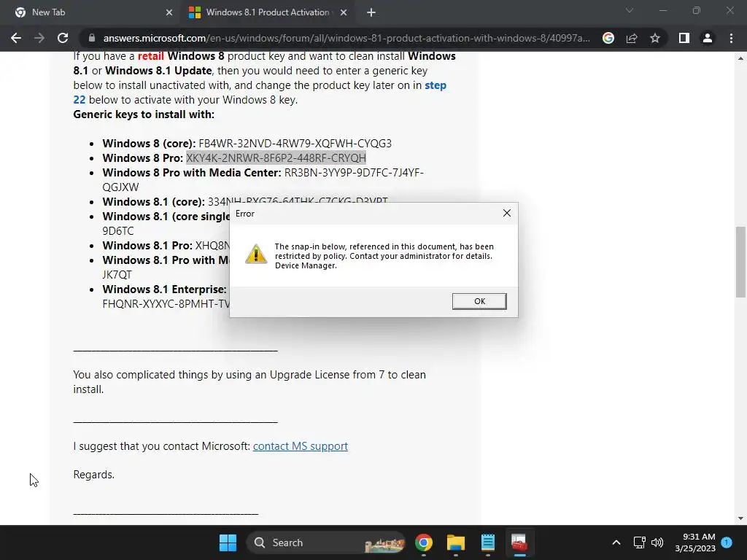
Task: Open the 'contact MS support' link
Action: tap(300, 446)
